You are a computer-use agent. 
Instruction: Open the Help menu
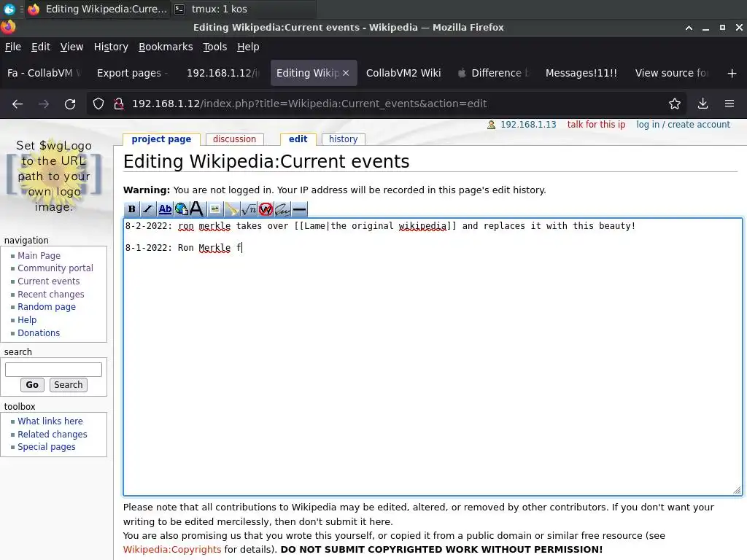click(248, 47)
